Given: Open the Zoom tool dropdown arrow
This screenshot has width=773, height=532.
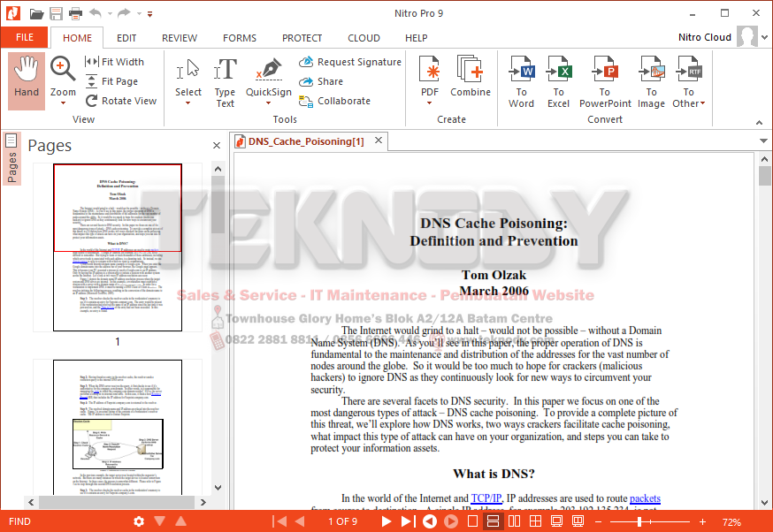Looking at the screenshot, I should pos(63,103).
